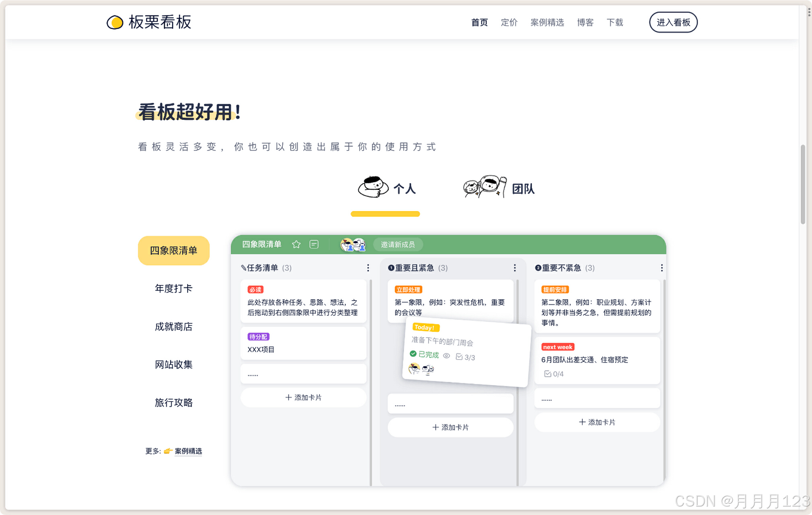Open 重要不紧急 list three-dot menu
Viewport: 812px width, 515px height.
click(662, 268)
